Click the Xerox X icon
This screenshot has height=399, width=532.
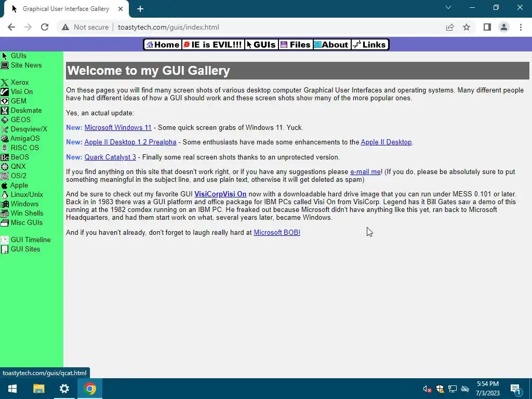point(4,83)
